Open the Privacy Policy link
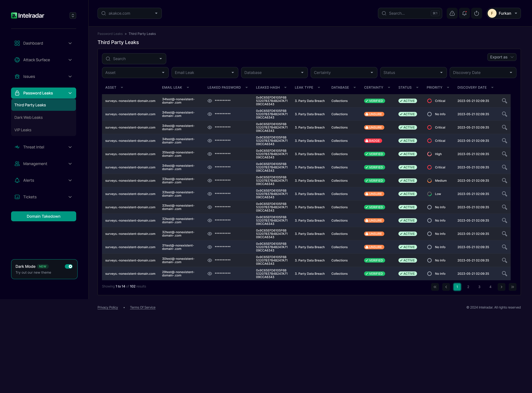Image resolution: width=532 pixels, height=393 pixels. pos(108,307)
